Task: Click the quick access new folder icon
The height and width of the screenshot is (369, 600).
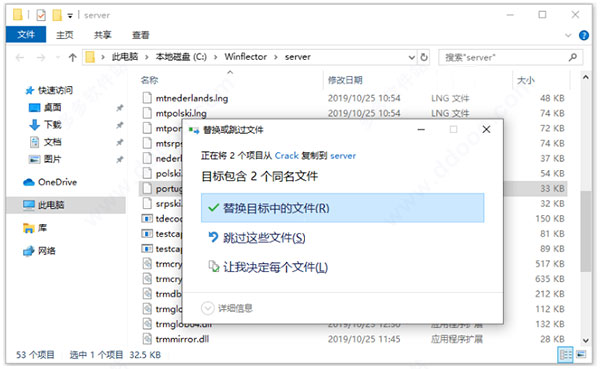Action: pyautogui.click(x=57, y=15)
